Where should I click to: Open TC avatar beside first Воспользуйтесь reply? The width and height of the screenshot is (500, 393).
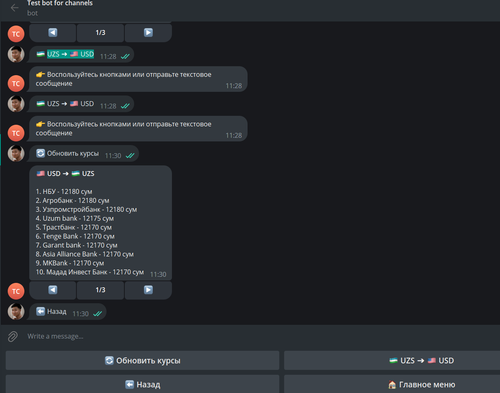pos(16,83)
